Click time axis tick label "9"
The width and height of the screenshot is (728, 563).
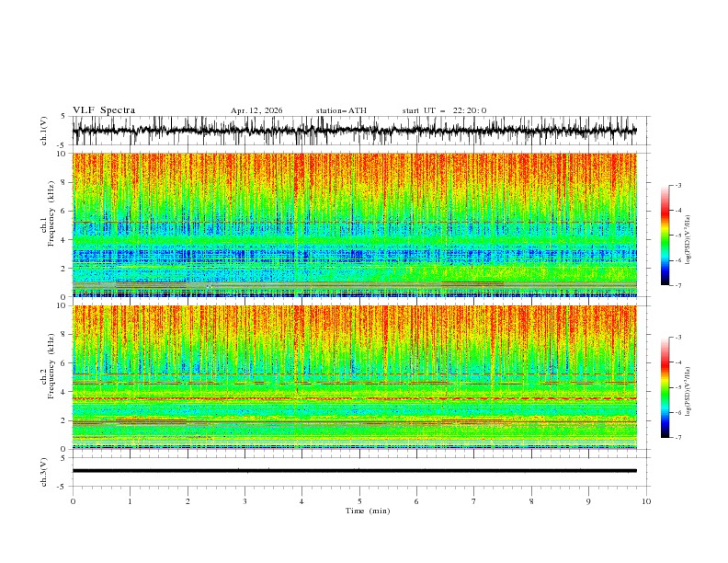click(588, 501)
